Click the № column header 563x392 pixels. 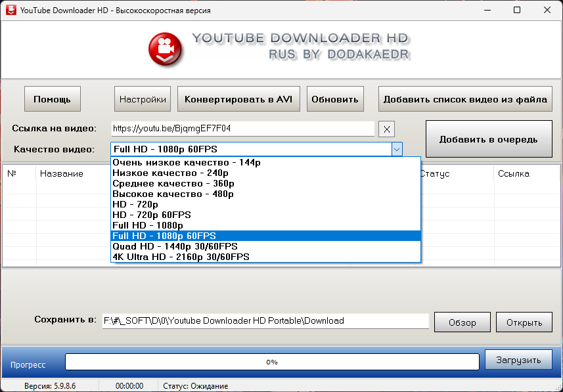pyautogui.click(x=20, y=174)
